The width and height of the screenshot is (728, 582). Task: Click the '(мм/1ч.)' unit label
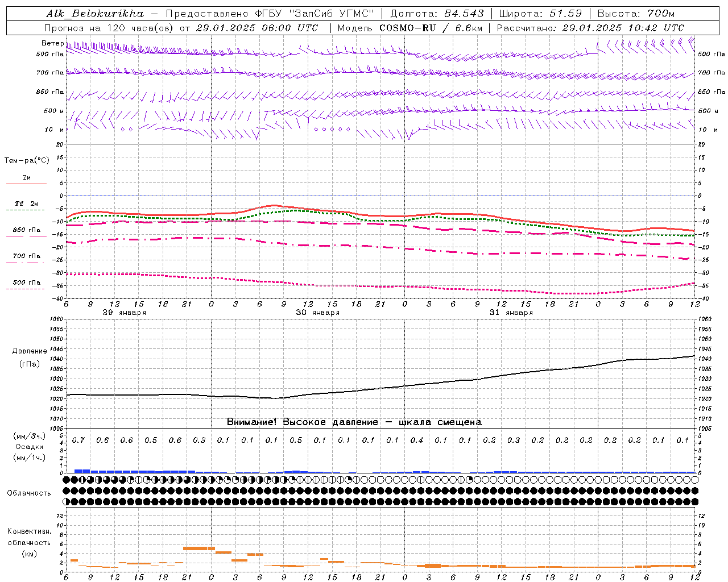[30, 458]
